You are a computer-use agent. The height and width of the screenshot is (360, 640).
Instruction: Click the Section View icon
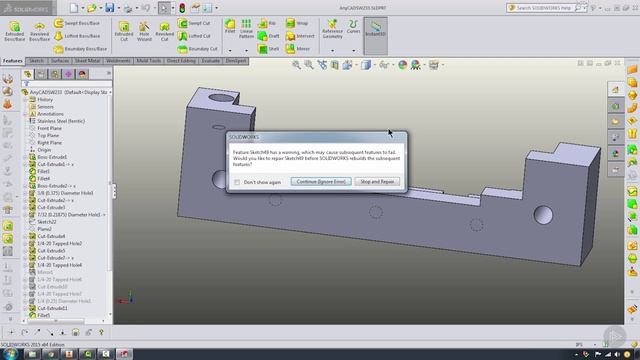click(334, 65)
